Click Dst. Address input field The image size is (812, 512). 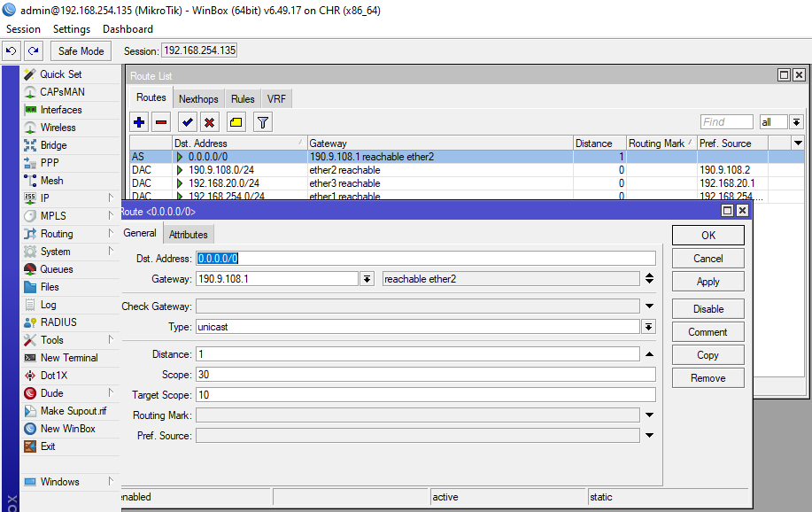(x=426, y=258)
